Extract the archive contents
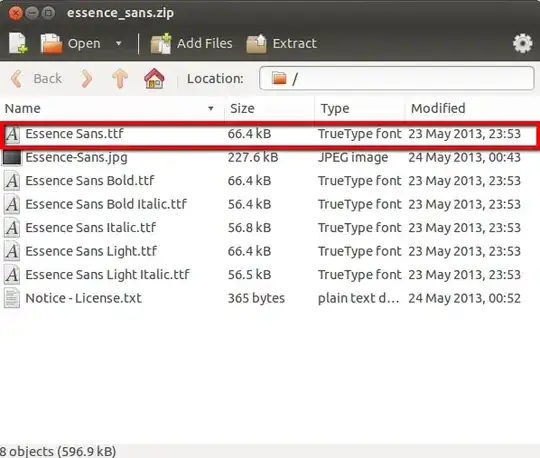Image resolution: width=540 pixels, height=458 pixels. click(x=281, y=43)
